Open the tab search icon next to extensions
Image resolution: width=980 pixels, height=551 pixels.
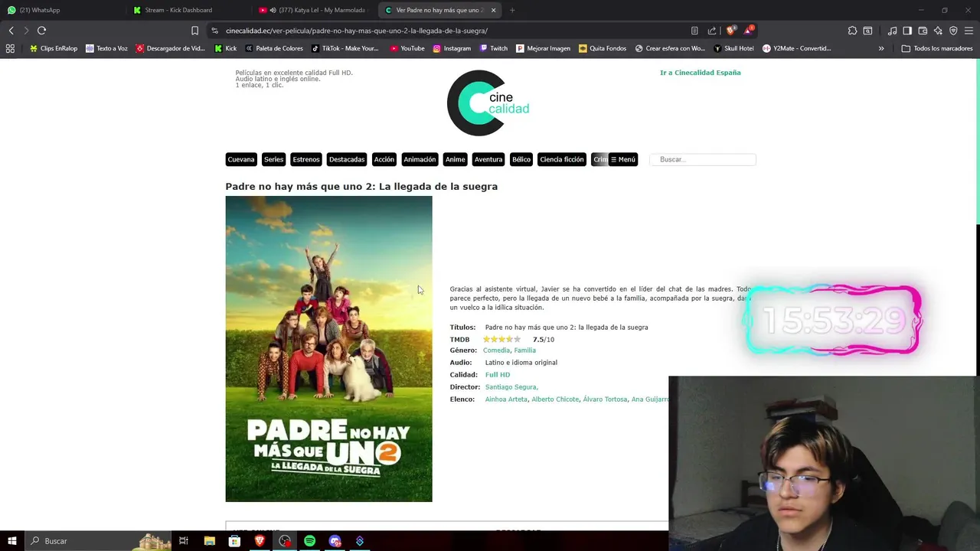(867, 31)
